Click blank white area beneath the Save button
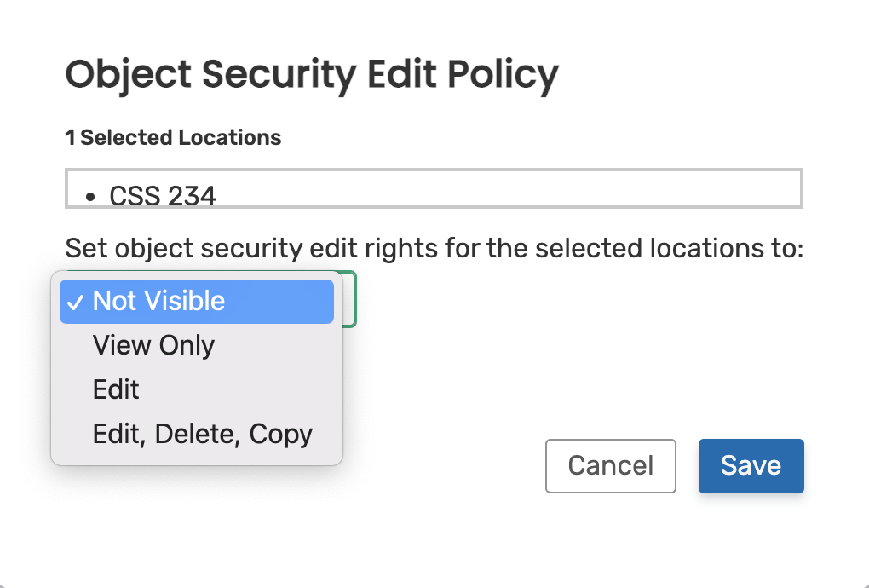Screen dimensions: 869x588 coord(751,537)
